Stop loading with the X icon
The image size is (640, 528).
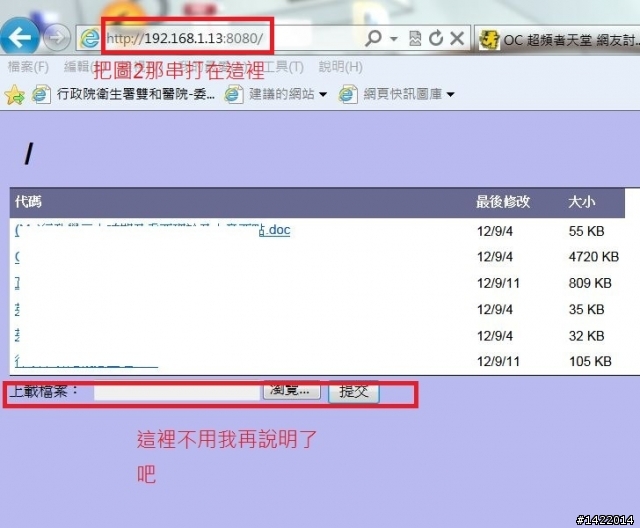point(457,38)
